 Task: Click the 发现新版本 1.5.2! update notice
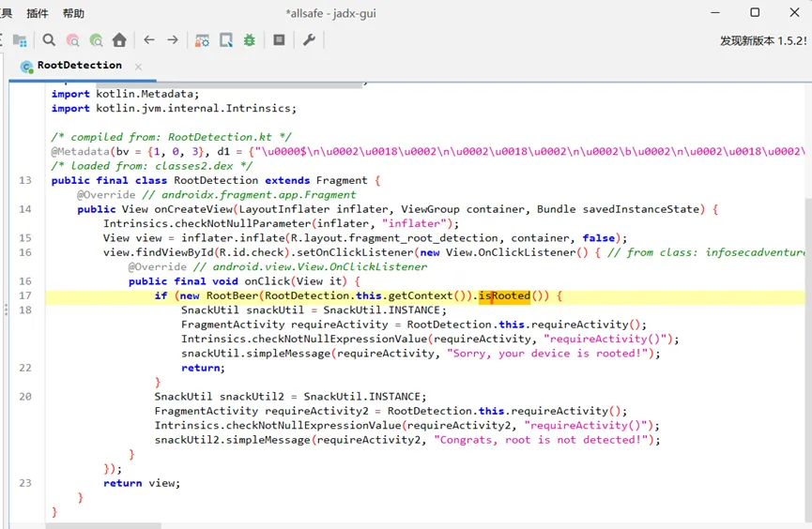click(x=763, y=41)
